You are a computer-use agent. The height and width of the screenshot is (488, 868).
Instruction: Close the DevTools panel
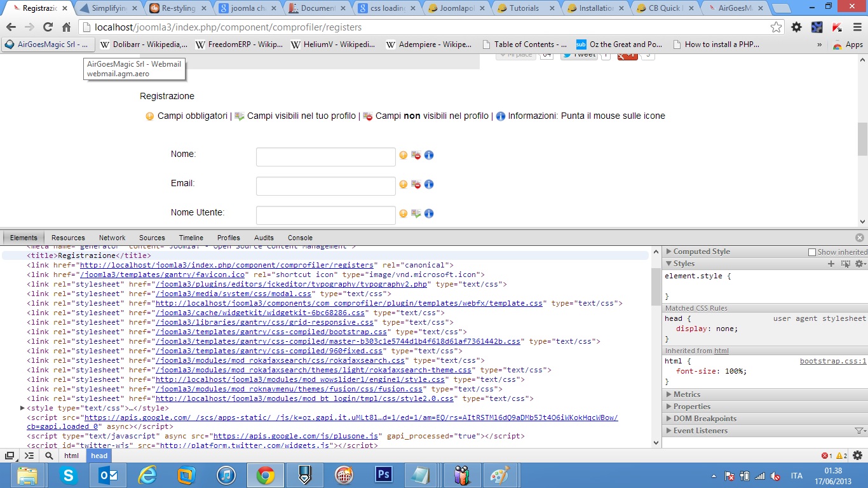[x=860, y=238]
